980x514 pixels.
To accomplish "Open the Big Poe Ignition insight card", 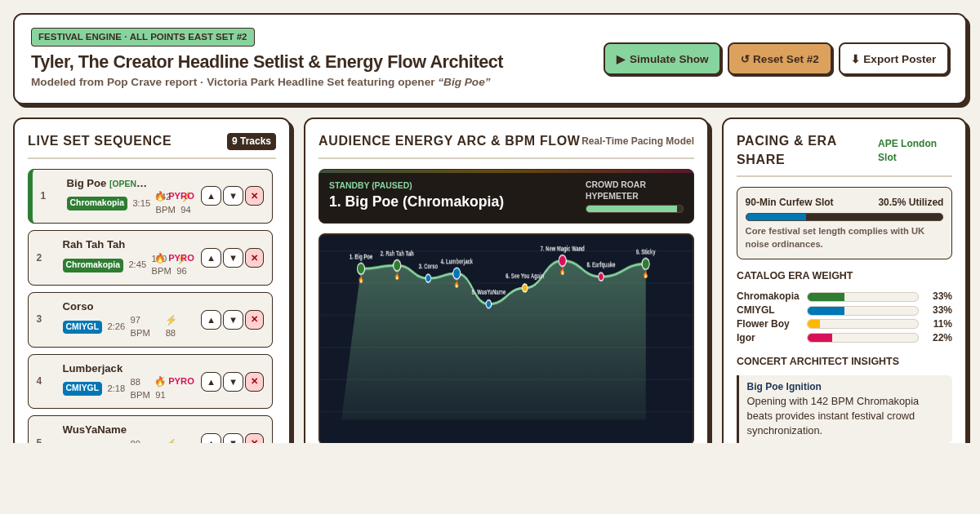I will [844, 409].
